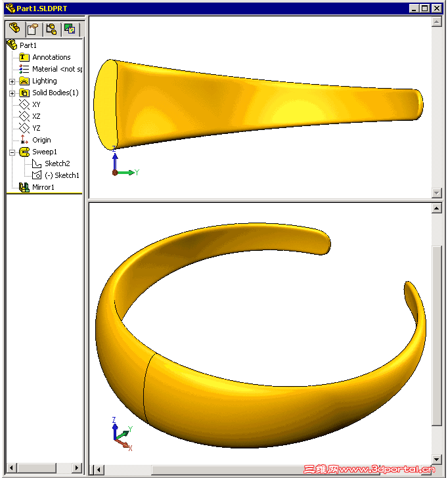Click the Sketch2 sketch icon

click(37, 163)
